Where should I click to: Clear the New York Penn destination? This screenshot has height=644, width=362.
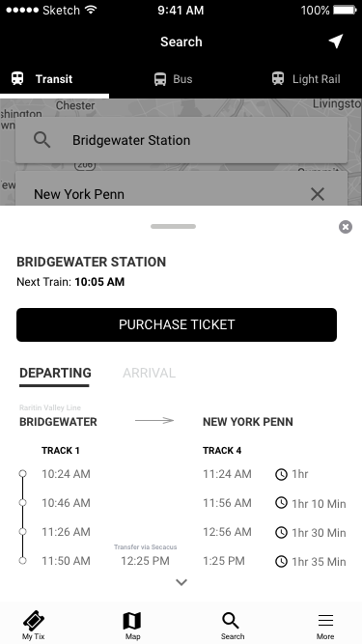tap(318, 194)
